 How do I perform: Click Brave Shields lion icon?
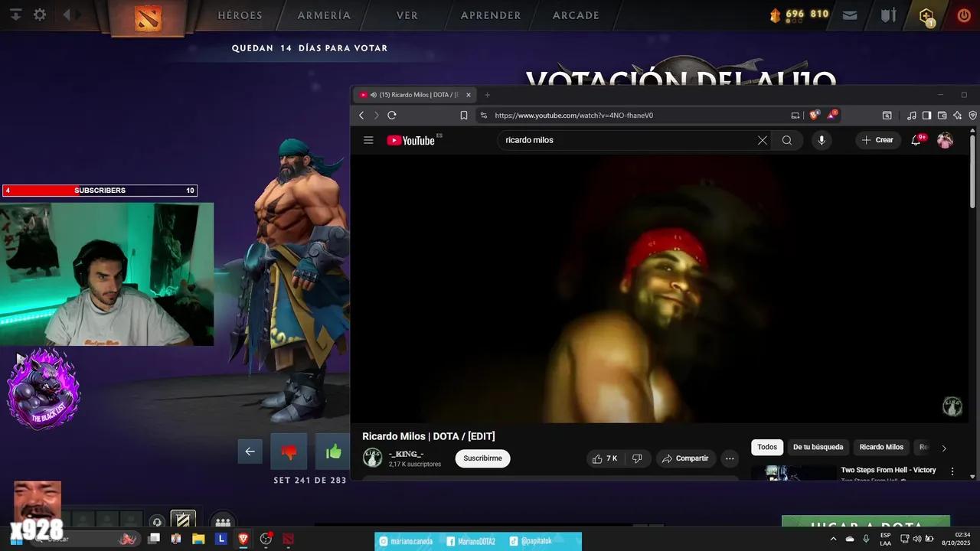pos(814,116)
